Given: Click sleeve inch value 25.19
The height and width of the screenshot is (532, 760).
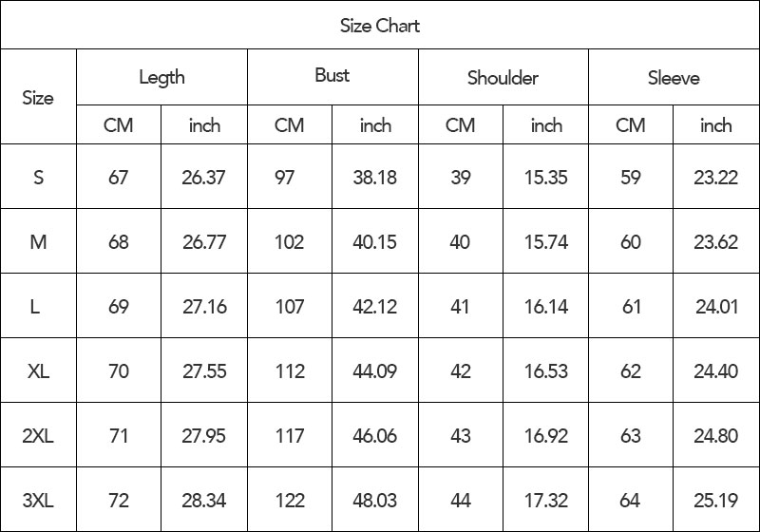Looking at the screenshot, I should [716, 500].
